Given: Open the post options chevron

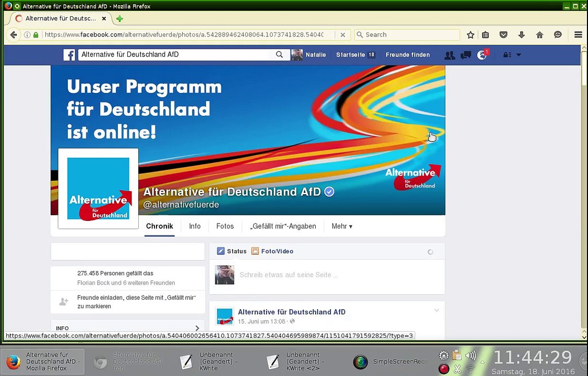Looking at the screenshot, I should pyautogui.click(x=437, y=310).
